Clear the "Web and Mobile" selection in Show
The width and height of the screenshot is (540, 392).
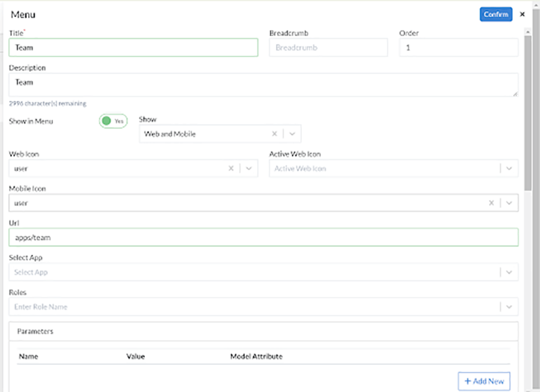click(x=274, y=132)
